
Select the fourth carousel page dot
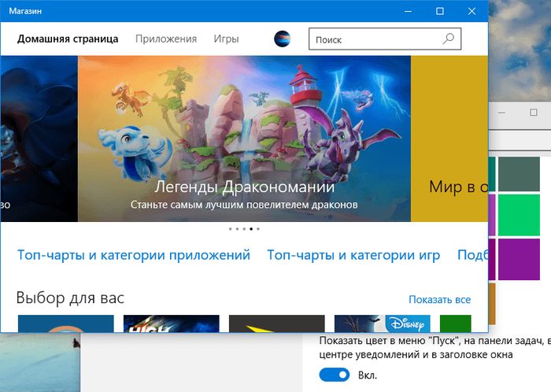(251, 229)
